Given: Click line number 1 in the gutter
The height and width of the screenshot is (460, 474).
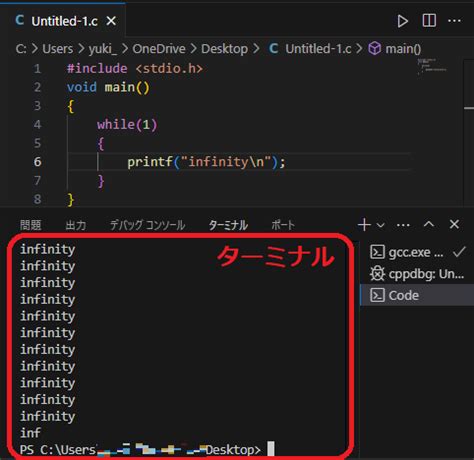Looking at the screenshot, I should (x=37, y=69).
